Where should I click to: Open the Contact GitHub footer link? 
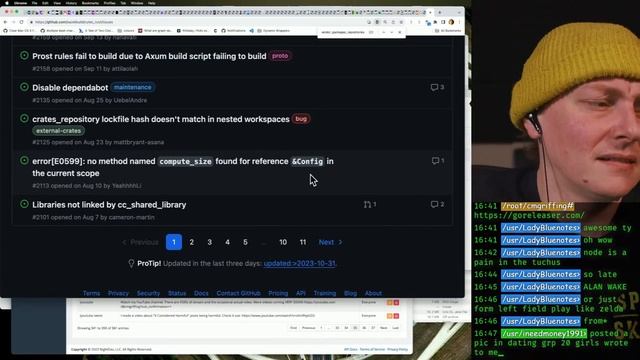[x=238, y=293]
